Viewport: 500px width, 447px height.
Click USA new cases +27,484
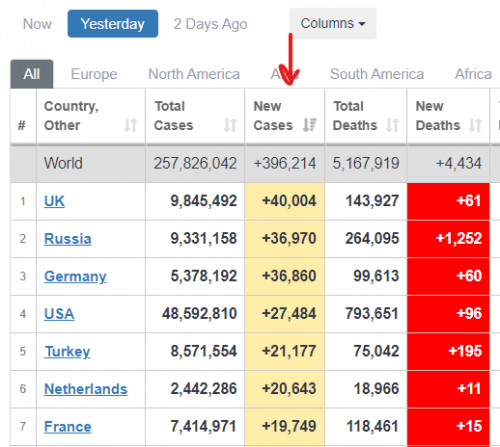[x=289, y=314]
